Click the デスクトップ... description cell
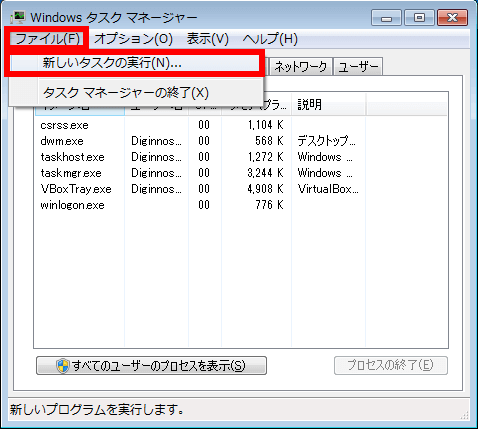The image size is (478, 429). coord(327,141)
